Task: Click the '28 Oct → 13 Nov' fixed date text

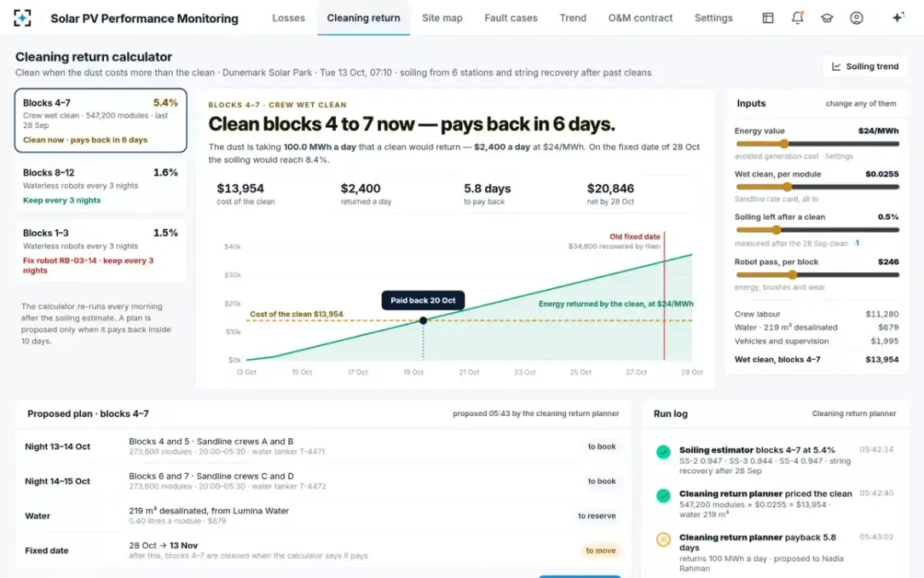Action: point(164,545)
